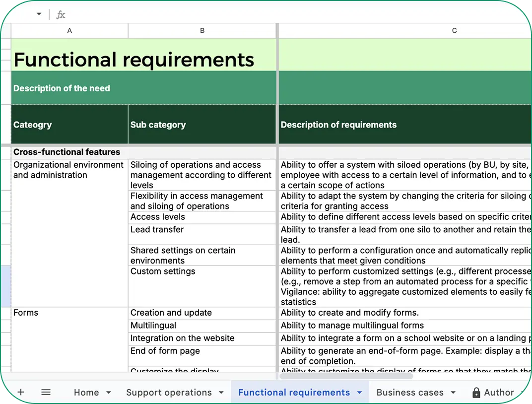This screenshot has height=404, width=532.
Task: Select the 'Sub category' header cell
Action: [x=202, y=124]
